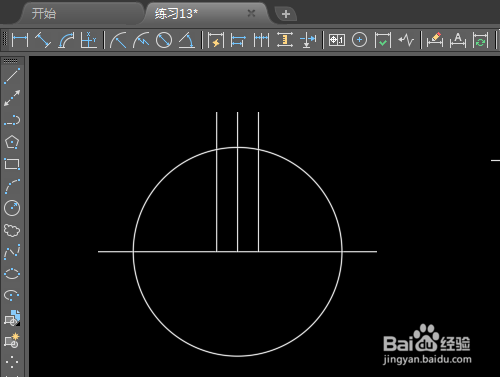Open the Dimension Space tool

[285, 40]
